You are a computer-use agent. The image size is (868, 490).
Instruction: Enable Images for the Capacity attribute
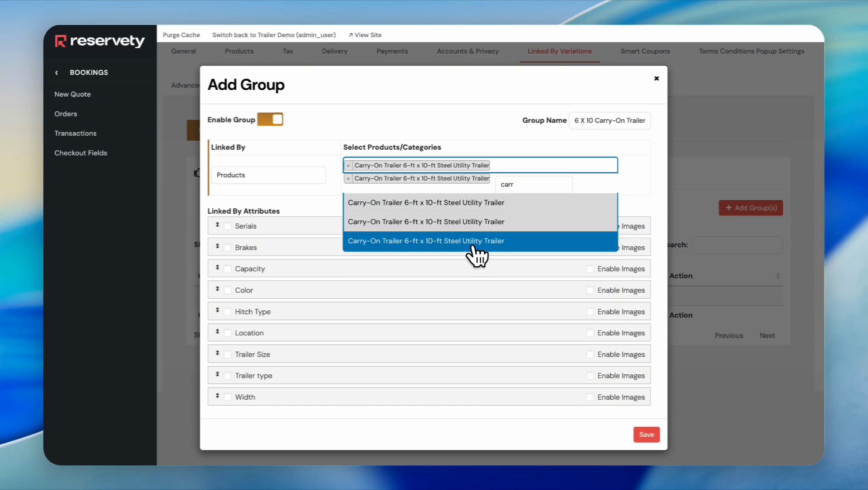pos(590,269)
